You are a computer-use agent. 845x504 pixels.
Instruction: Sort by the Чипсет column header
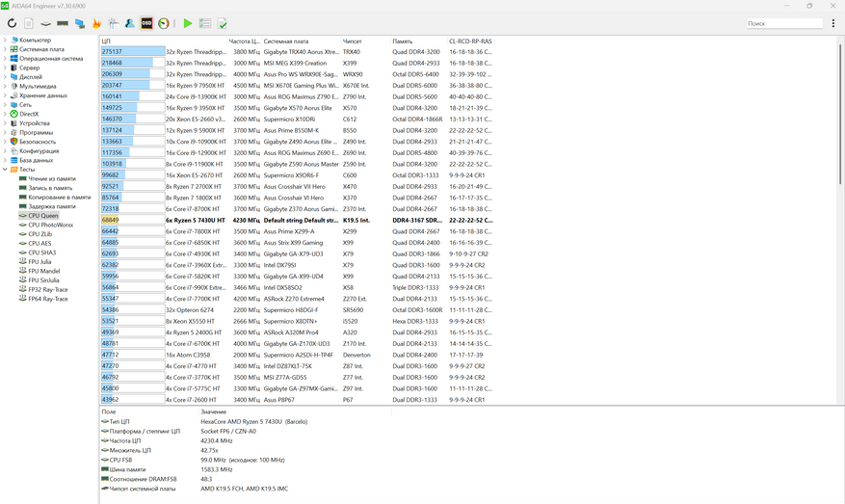click(x=365, y=41)
